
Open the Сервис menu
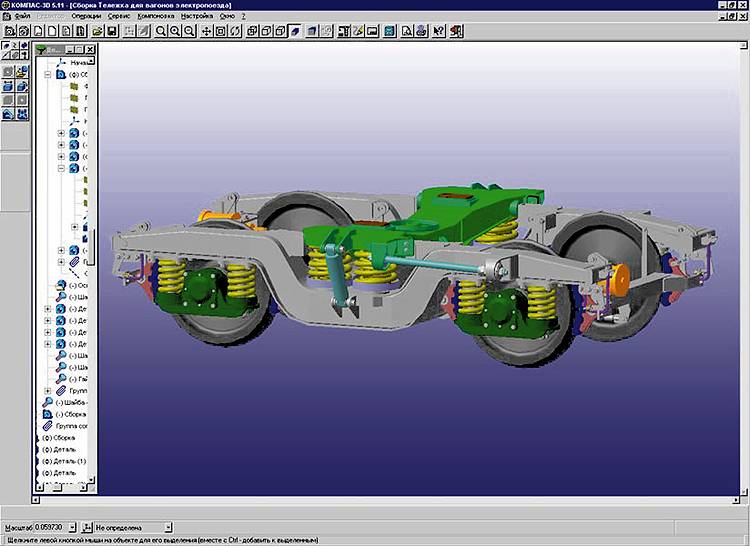(119, 16)
